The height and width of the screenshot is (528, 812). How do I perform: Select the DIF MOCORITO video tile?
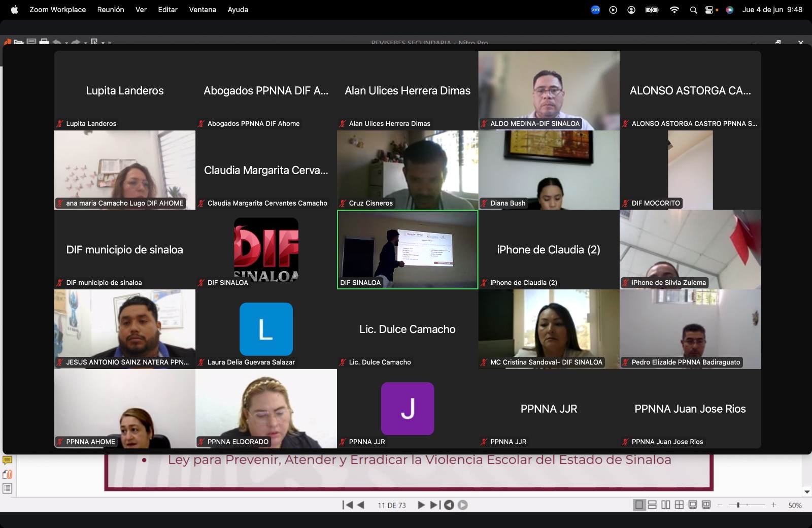pyautogui.click(x=690, y=170)
